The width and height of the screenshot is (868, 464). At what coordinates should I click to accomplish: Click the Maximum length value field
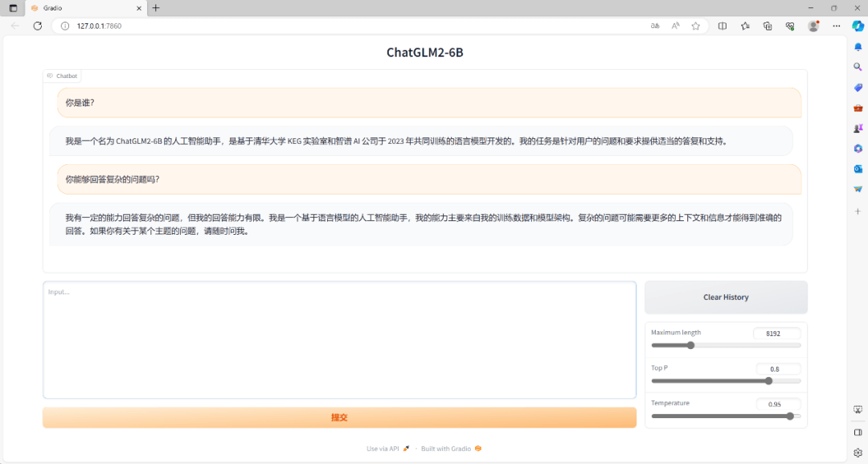pos(777,333)
